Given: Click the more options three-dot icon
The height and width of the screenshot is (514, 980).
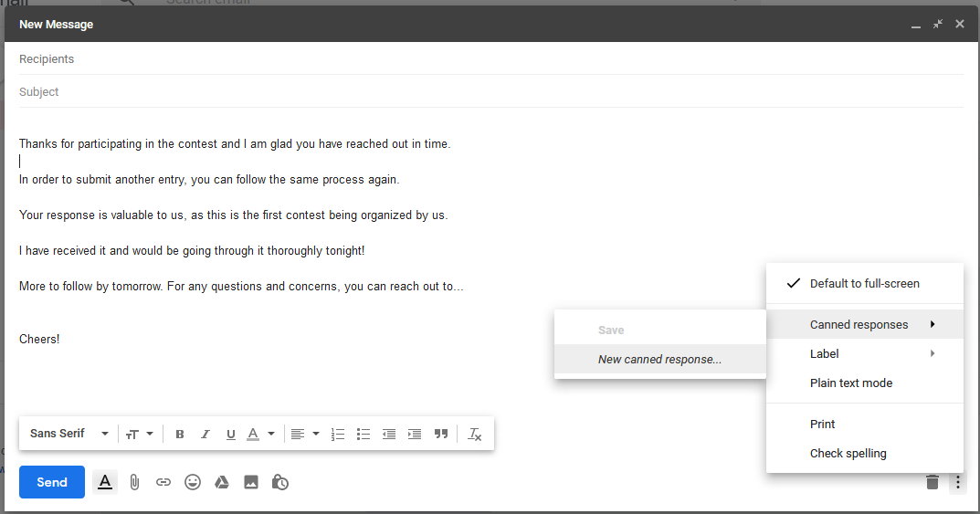Looking at the screenshot, I should coord(957,481).
